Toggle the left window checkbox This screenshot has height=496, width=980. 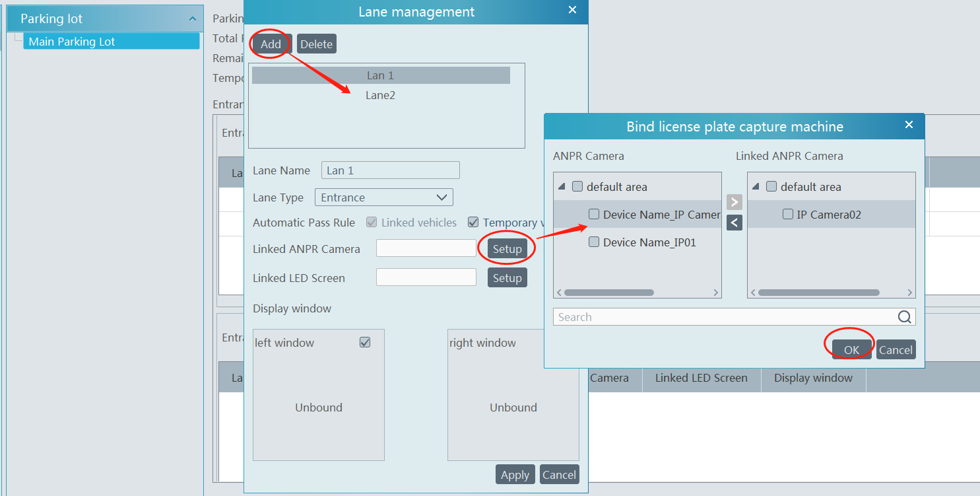(x=365, y=342)
